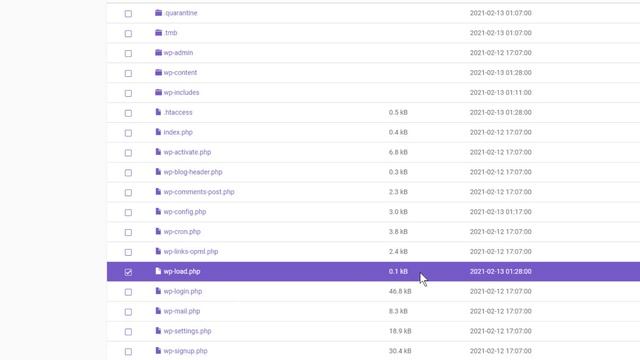Screen dimensions: 640x360
Task: Click the wp-links-opml.php file name
Action: (x=191, y=251)
